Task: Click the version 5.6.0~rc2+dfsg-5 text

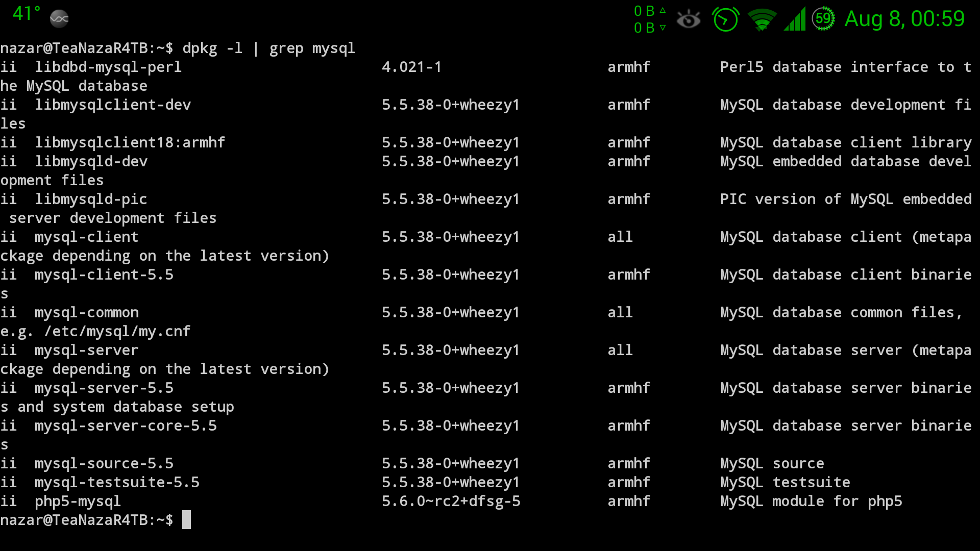Action: click(451, 502)
